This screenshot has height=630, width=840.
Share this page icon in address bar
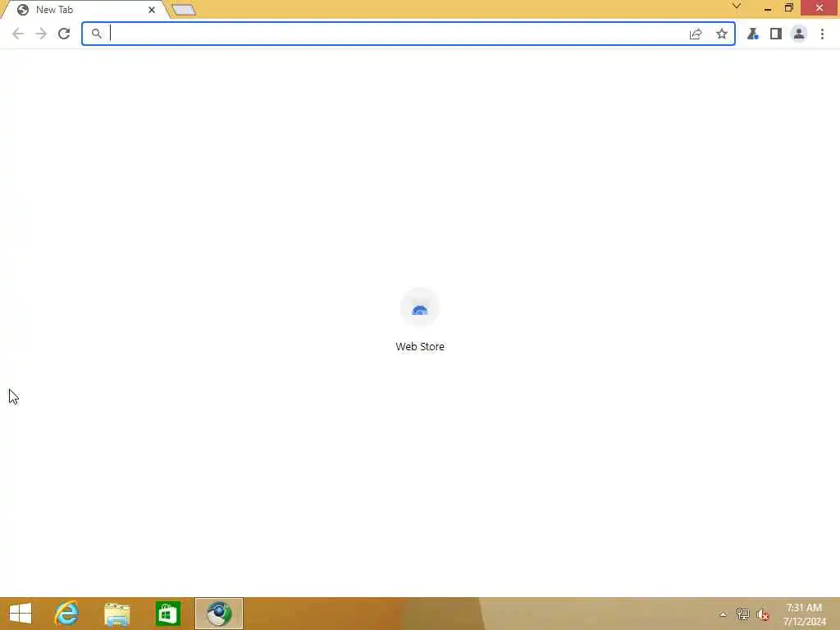coord(696,34)
